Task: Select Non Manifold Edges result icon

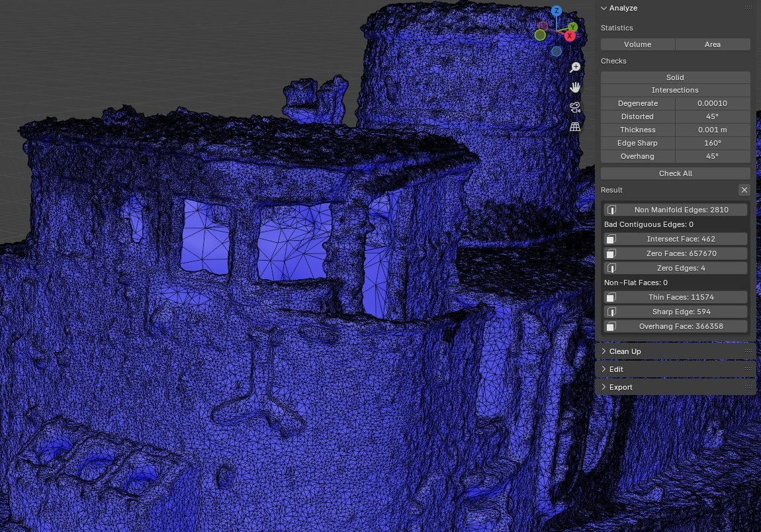Action: pos(611,210)
